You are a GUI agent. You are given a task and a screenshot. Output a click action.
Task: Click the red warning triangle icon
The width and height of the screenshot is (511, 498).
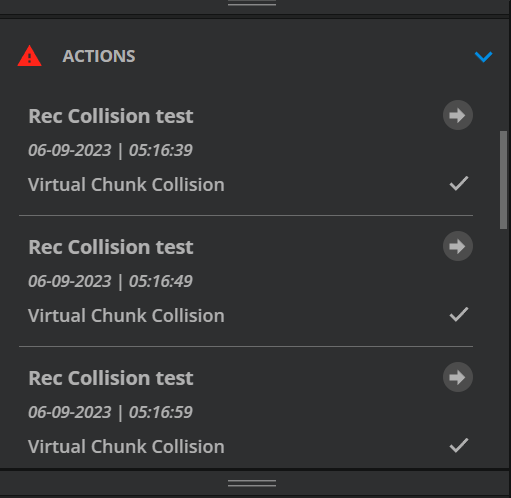(x=29, y=56)
